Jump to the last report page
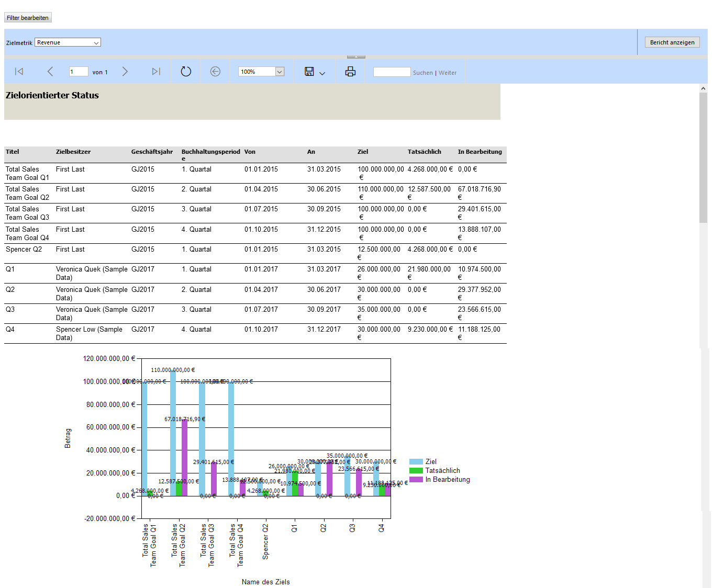The width and height of the screenshot is (713, 588). (156, 72)
